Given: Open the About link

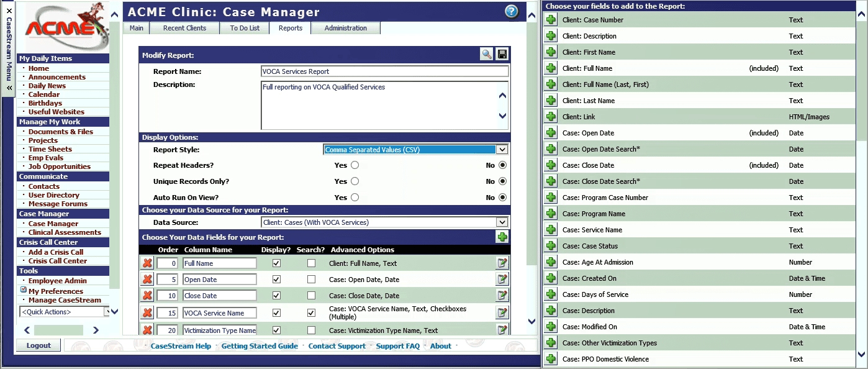Looking at the screenshot, I should click(441, 346).
